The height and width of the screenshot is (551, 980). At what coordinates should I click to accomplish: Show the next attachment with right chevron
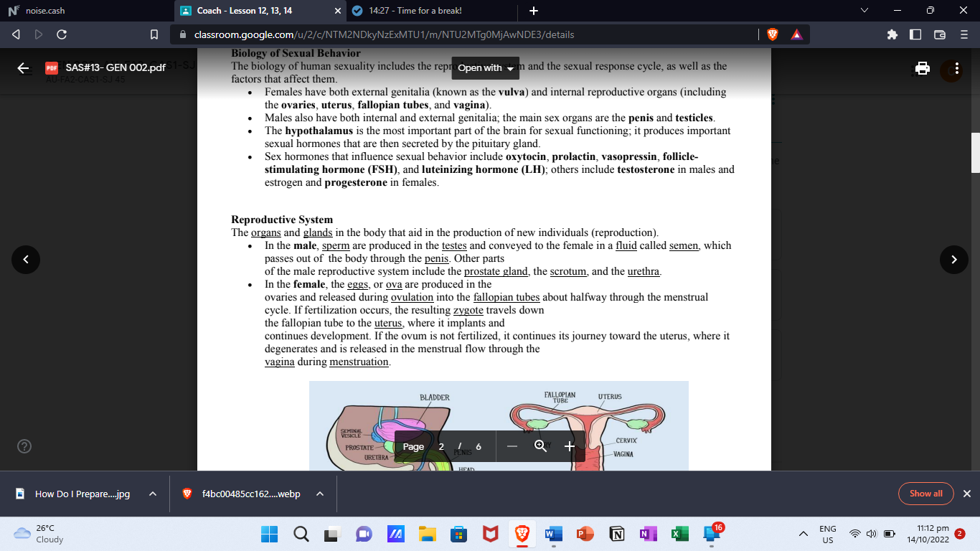pyautogui.click(x=953, y=260)
